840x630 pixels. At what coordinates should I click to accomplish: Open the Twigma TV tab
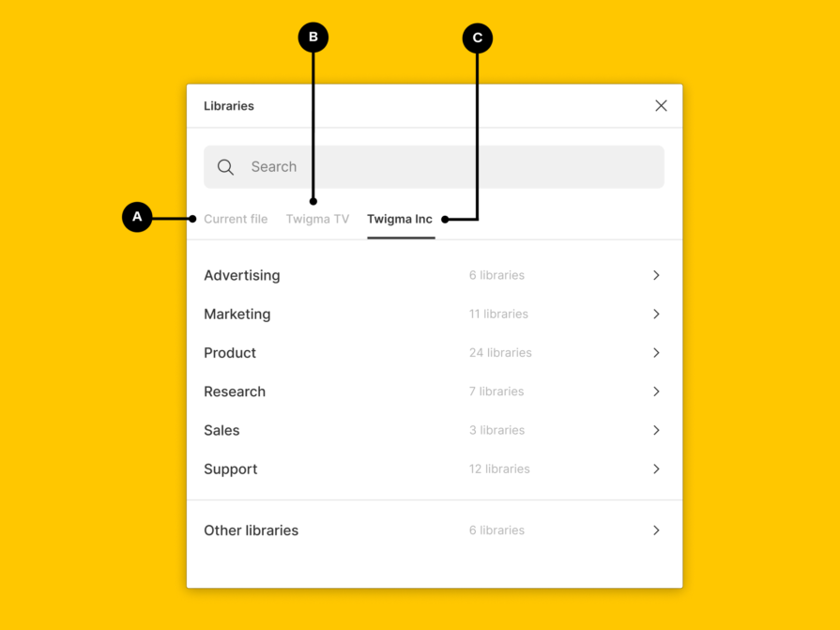pyautogui.click(x=317, y=218)
